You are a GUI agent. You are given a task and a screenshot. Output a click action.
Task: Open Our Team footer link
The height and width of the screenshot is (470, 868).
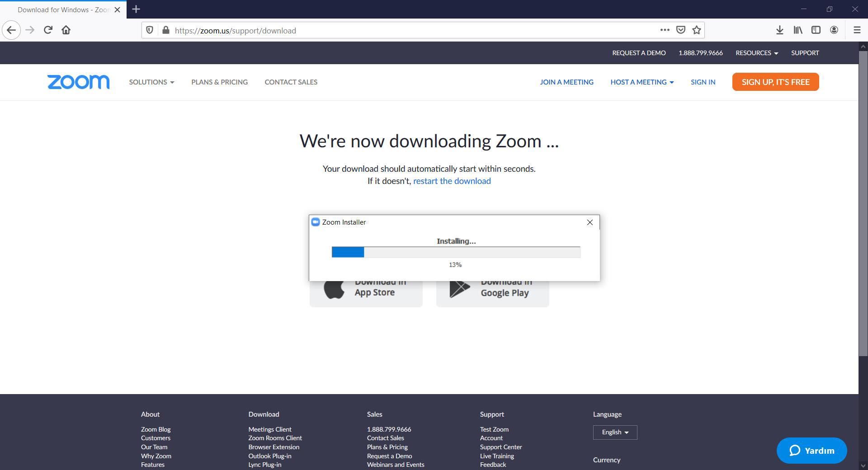[x=154, y=447]
